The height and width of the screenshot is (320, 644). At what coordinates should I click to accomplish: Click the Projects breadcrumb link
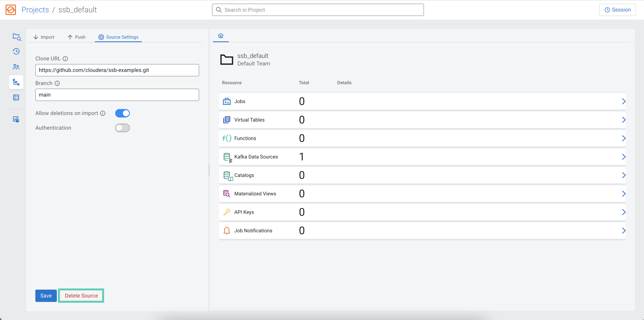[x=35, y=10]
